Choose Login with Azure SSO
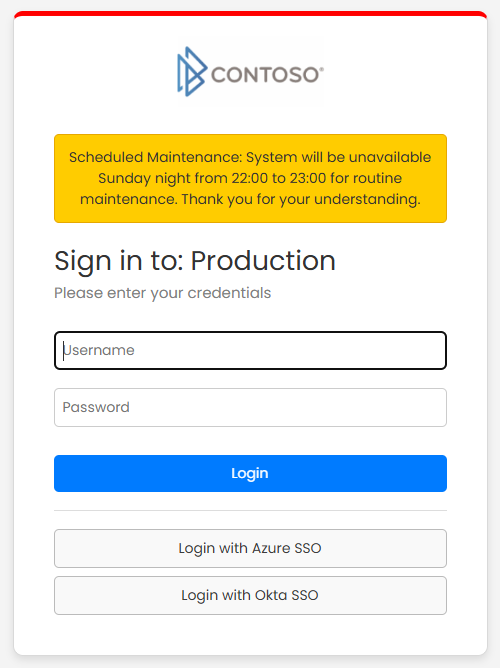Screen dimensions: 500x668 coord(250,548)
